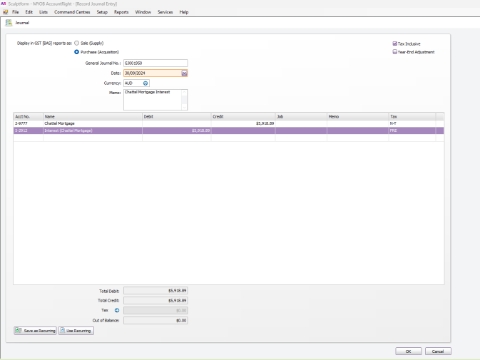480x360 pixels.
Task: Click the Debit column header
Action: (177, 116)
